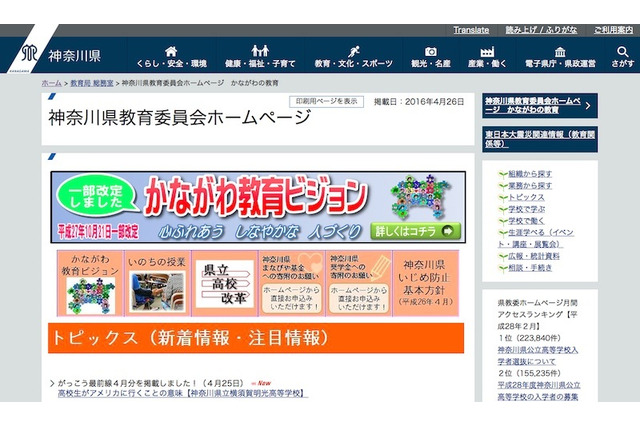Open 組織から探す sidebar link

pyautogui.click(x=530, y=174)
